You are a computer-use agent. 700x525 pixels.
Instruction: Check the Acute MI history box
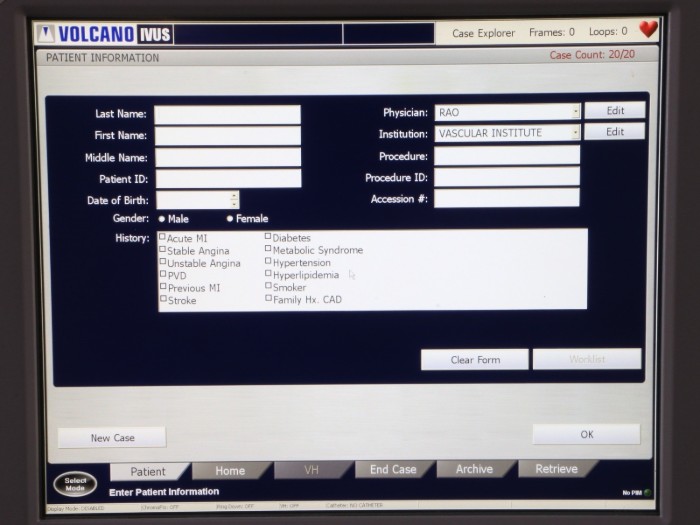[163, 238]
